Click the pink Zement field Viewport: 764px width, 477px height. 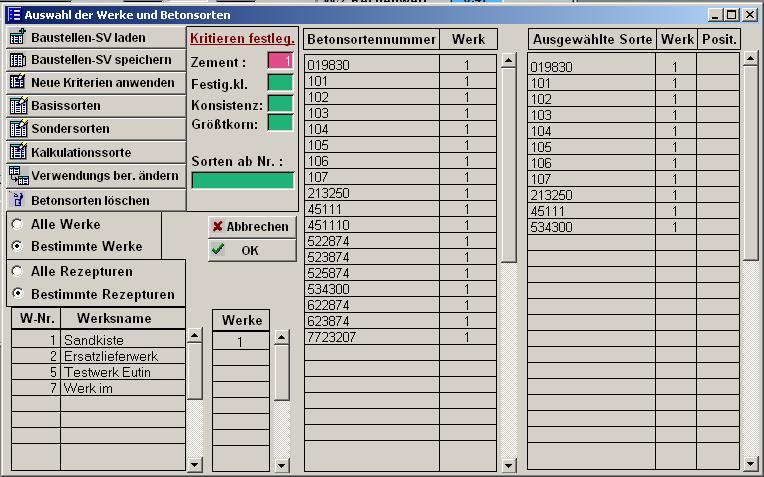click(x=279, y=62)
